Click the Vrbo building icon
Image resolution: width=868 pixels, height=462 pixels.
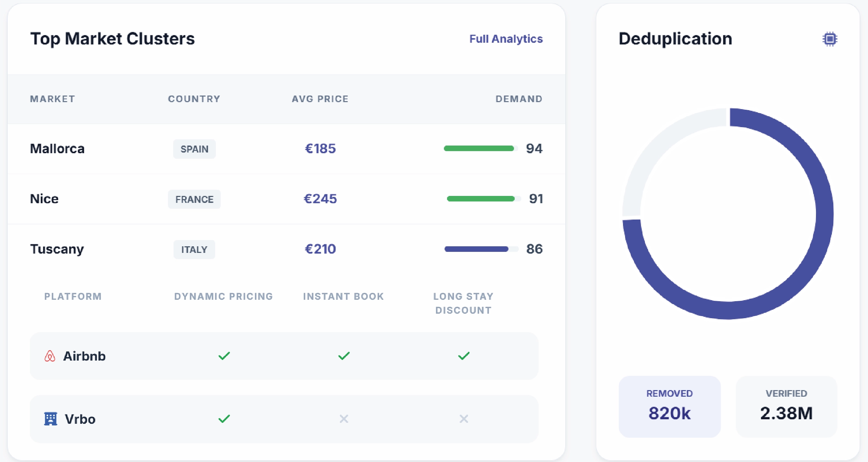tap(50, 419)
